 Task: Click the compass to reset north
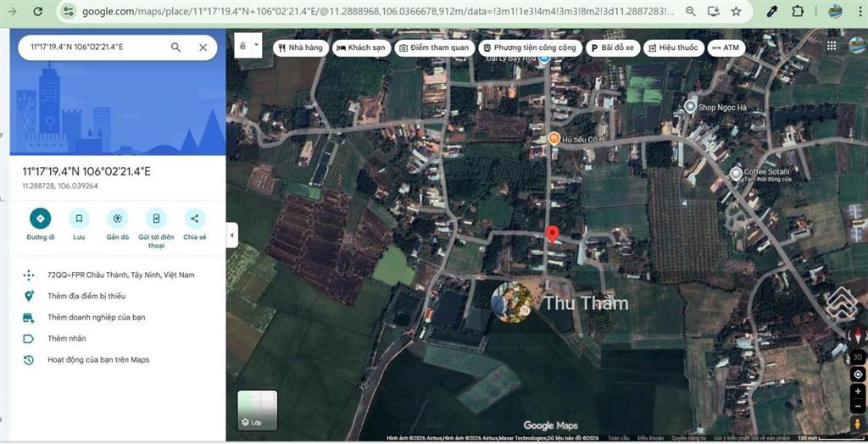point(858,336)
